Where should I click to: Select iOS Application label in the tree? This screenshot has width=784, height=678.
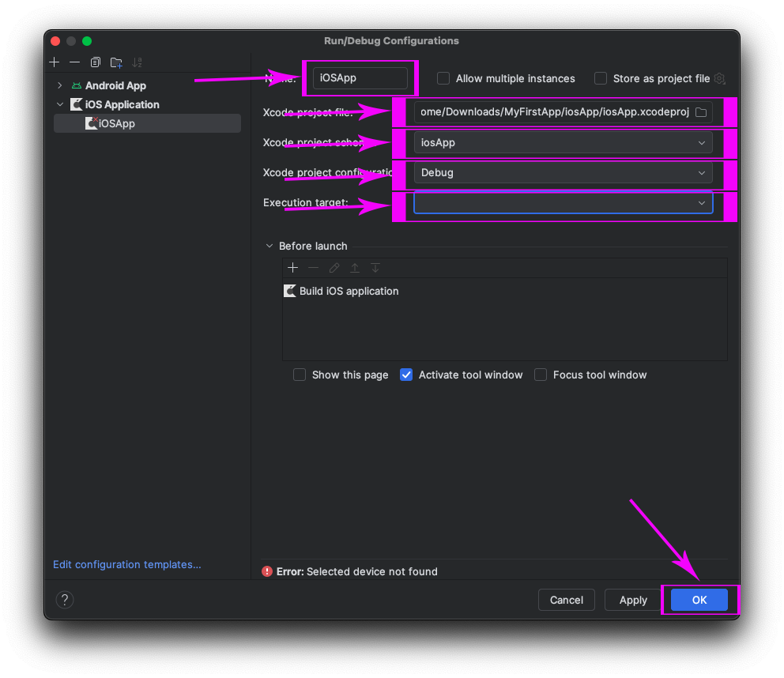tap(122, 104)
